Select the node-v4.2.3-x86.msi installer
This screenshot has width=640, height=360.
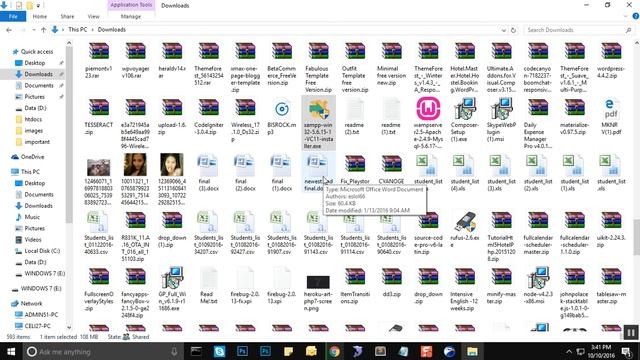tap(538, 285)
